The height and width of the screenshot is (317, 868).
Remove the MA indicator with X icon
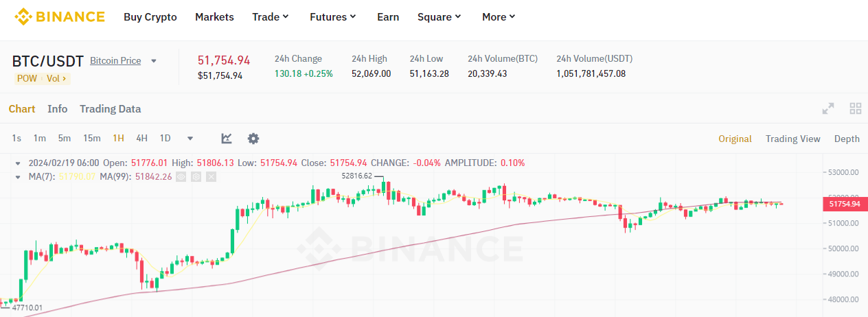211,176
